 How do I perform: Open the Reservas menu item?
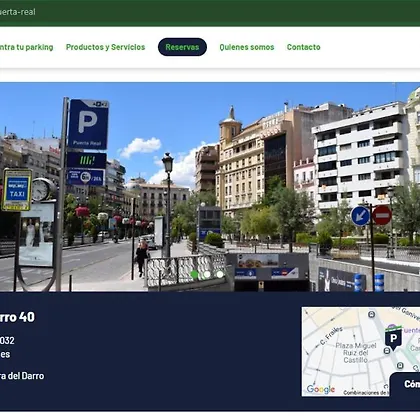pyautogui.click(x=182, y=47)
